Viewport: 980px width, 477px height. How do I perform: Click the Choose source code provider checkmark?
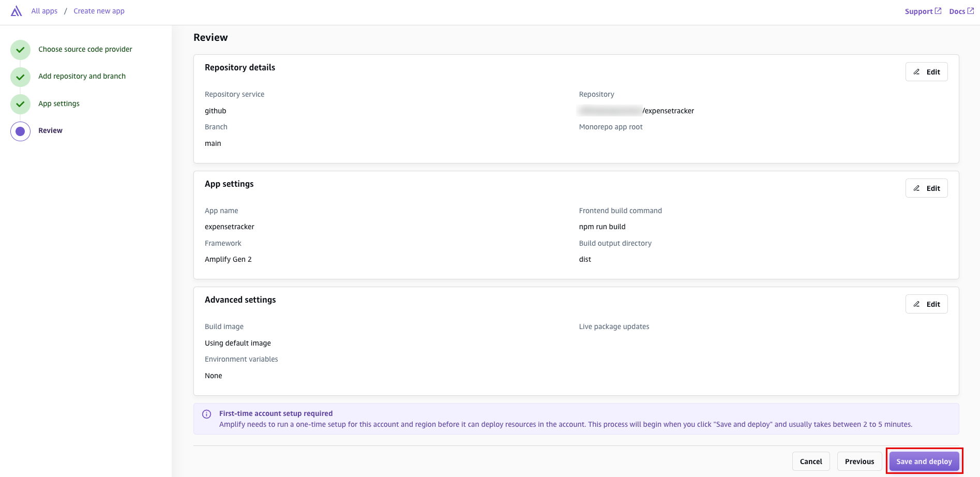click(x=20, y=50)
